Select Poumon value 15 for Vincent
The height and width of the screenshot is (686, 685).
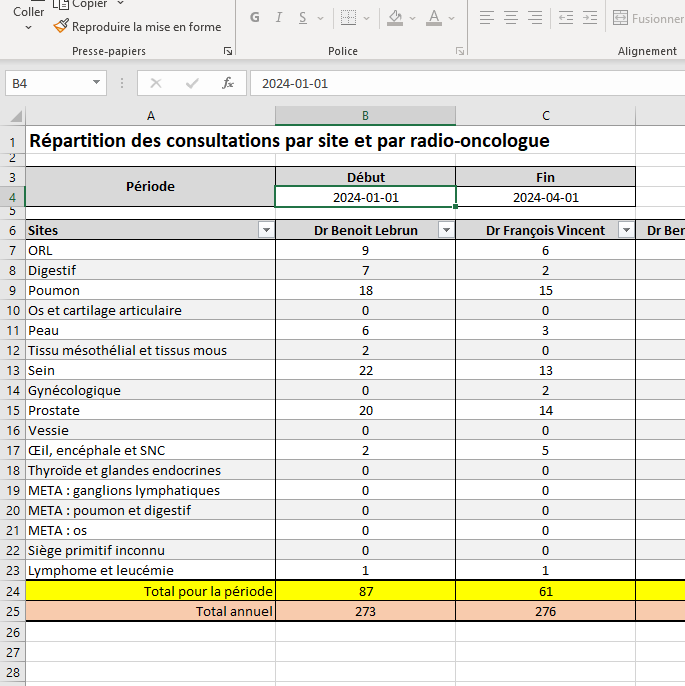point(545,290)
